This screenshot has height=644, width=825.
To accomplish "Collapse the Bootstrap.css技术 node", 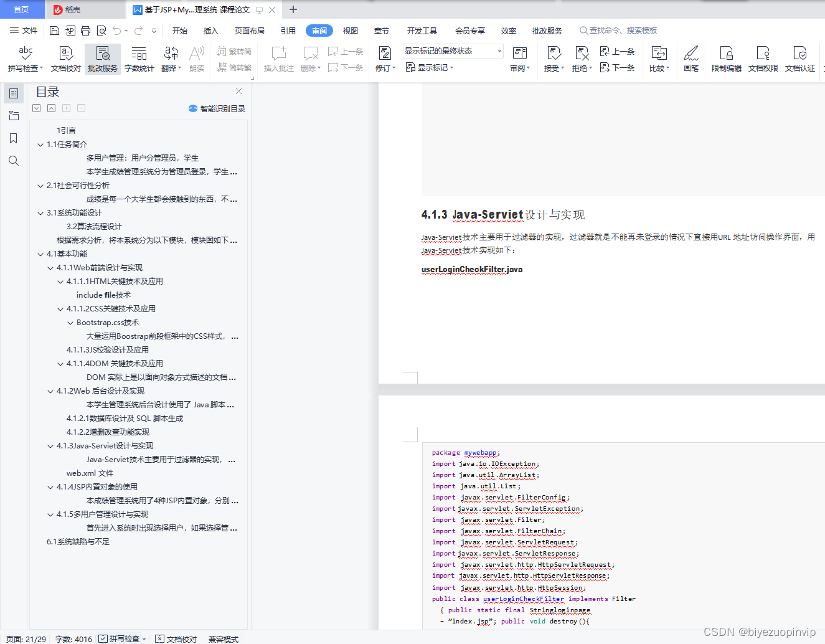I will coord(70,323).
